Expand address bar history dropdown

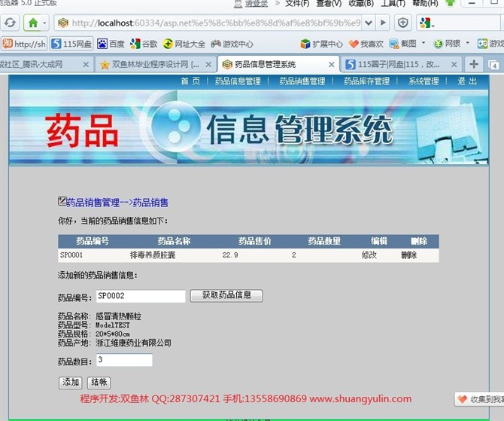coord(369,23)
